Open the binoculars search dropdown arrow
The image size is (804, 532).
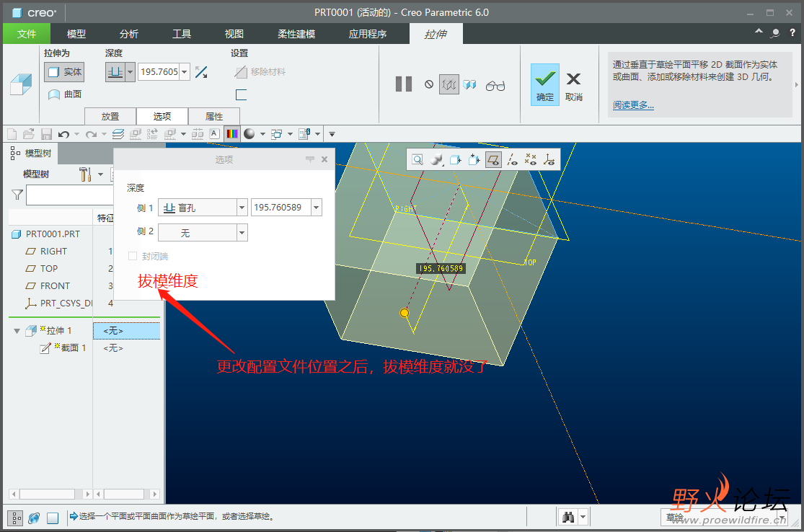[x=583, y=517]
